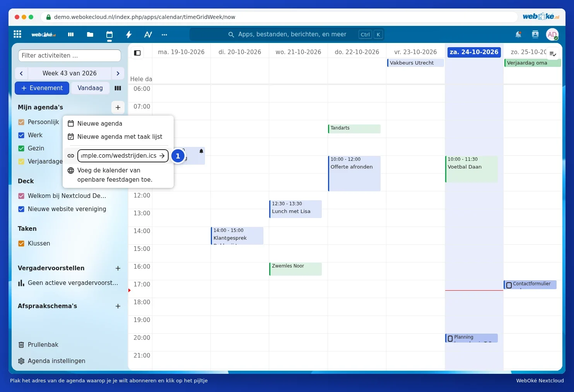Open the Activity lightning bolt icon
Screen dimensions: 574x392
tap(129, 34)
